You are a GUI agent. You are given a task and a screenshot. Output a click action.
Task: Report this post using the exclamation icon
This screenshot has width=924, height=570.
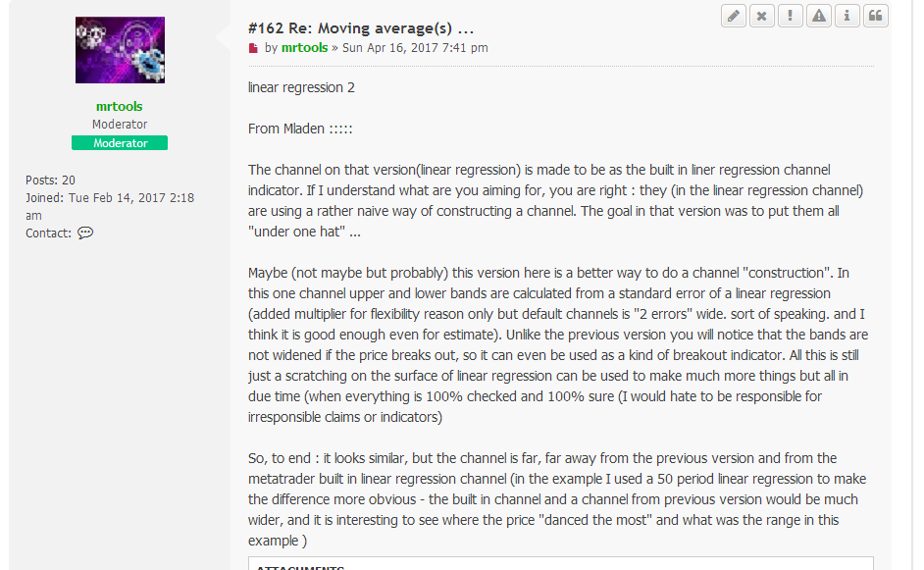coord(791,16)
